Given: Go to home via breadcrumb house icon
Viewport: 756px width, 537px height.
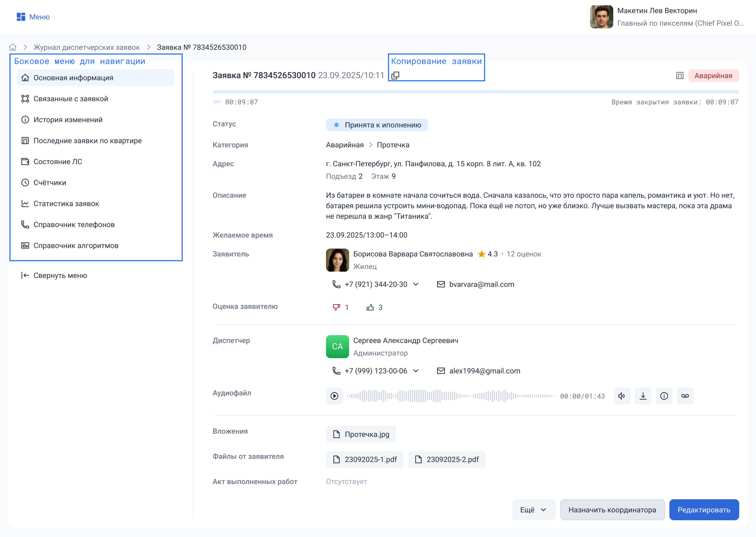Looking at the screenshot, I should [x=13, y=47].
